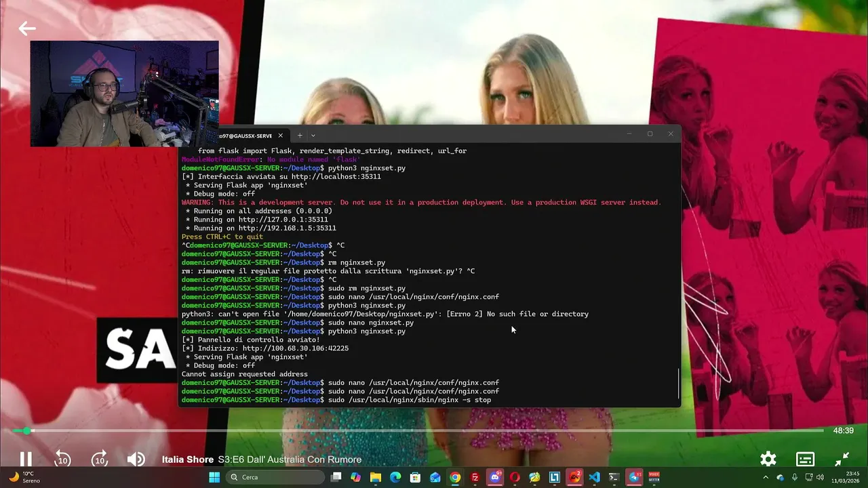The width and height of the screenshot is (868, 488).
Task: Open Microsoft Edge from the taskbar
Action: pyautogui.click(x=395, y=477)
